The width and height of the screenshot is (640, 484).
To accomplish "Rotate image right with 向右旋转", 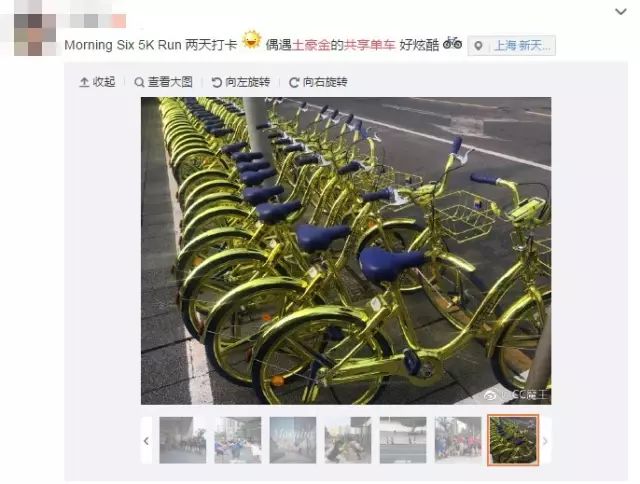I will 318,82.
